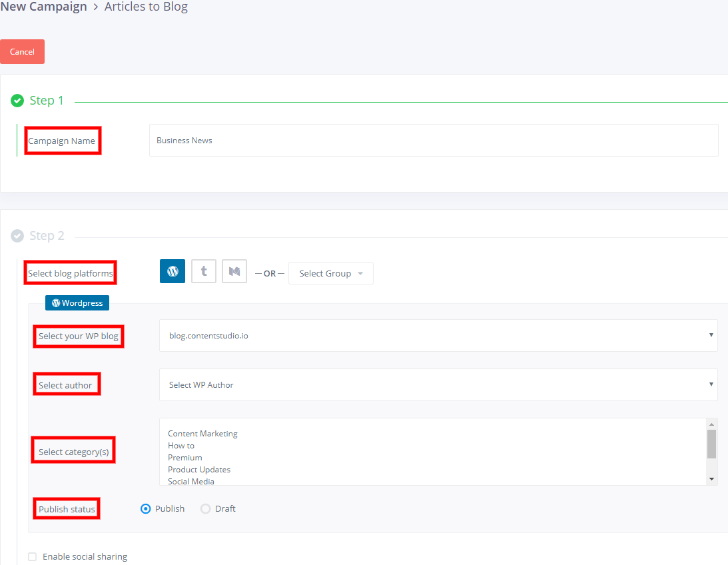Image resolution: width=728 pixels, height=565 pixels.
Task: Choose the Draft radio option
Action: click(205, 509)
